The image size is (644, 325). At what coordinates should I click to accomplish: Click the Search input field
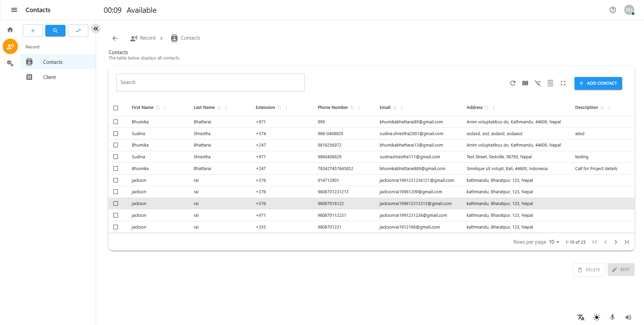[x=210, y=82]
